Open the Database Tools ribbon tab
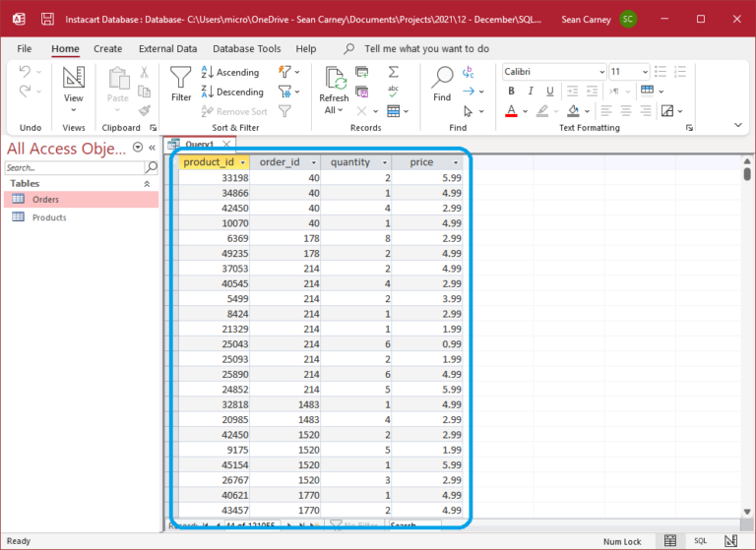This screenshot has width=756, height=550. tap(246, 48)
